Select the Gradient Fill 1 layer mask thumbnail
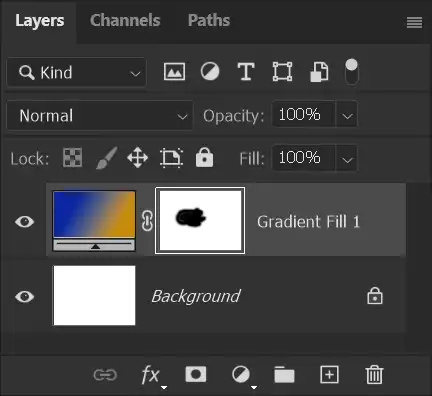Image resolution: width=432 pixels, height=396 pixels. pyautogui.click(x=200, y=220)
